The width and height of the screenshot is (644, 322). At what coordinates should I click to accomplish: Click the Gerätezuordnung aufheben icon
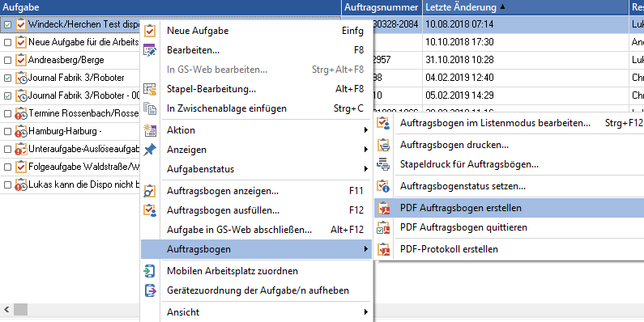click(x=151, y=290)
